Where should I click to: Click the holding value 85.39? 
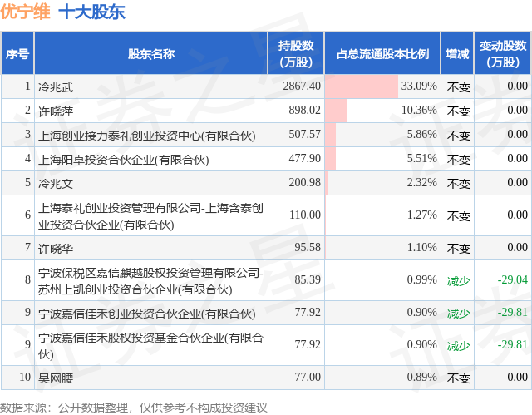point(308,279)
